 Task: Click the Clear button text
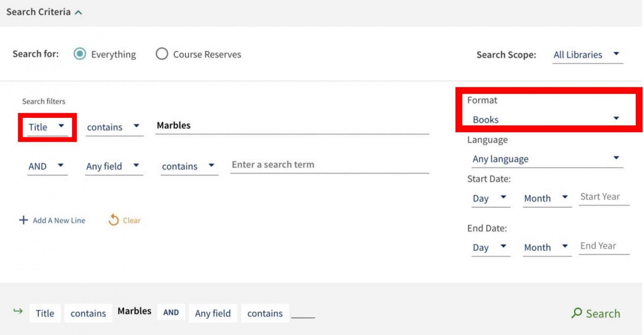pos(131,220)
